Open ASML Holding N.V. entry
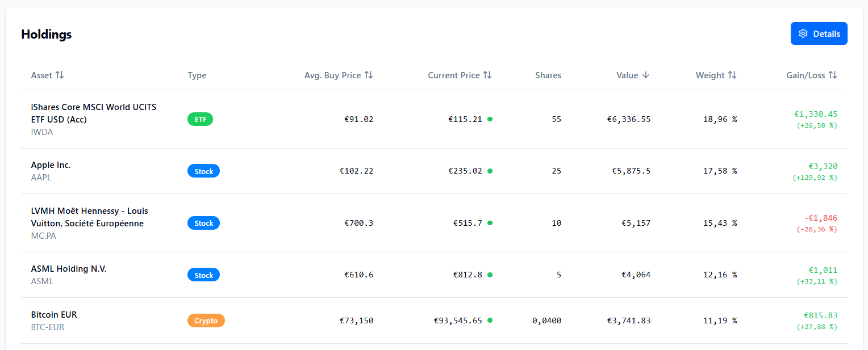 tap(69, 269)
